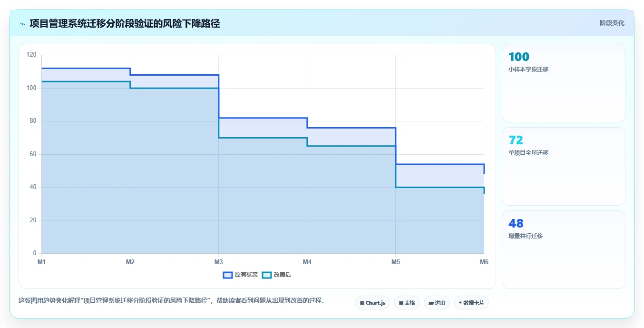Toggle the 原有状态 legend swatch

point(228,275)
